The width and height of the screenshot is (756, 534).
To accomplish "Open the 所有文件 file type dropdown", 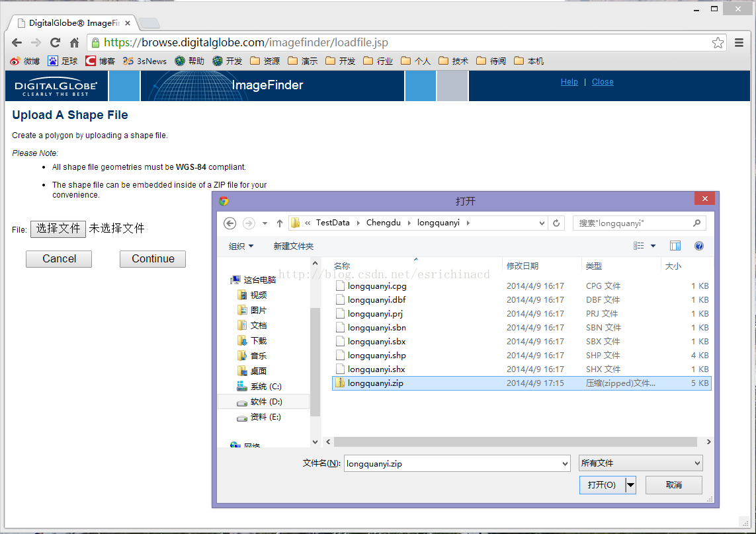I will pos(641,463).
